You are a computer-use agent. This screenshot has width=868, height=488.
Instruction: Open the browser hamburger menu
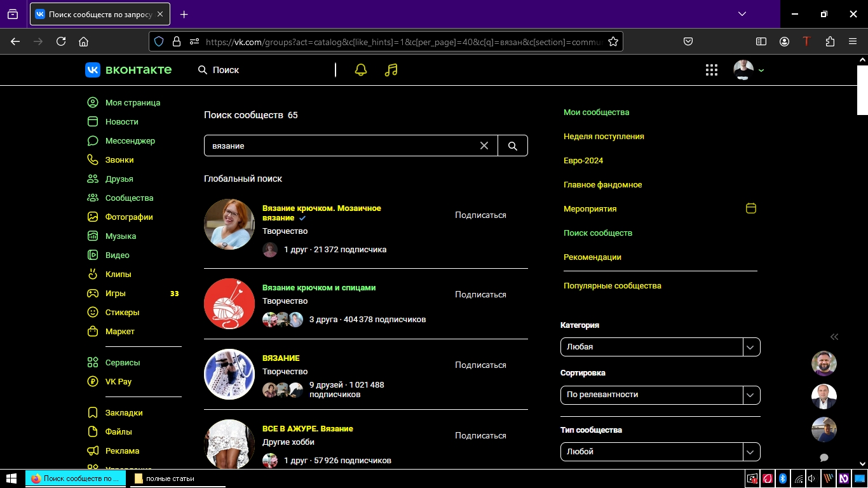[x=853, y=41]
